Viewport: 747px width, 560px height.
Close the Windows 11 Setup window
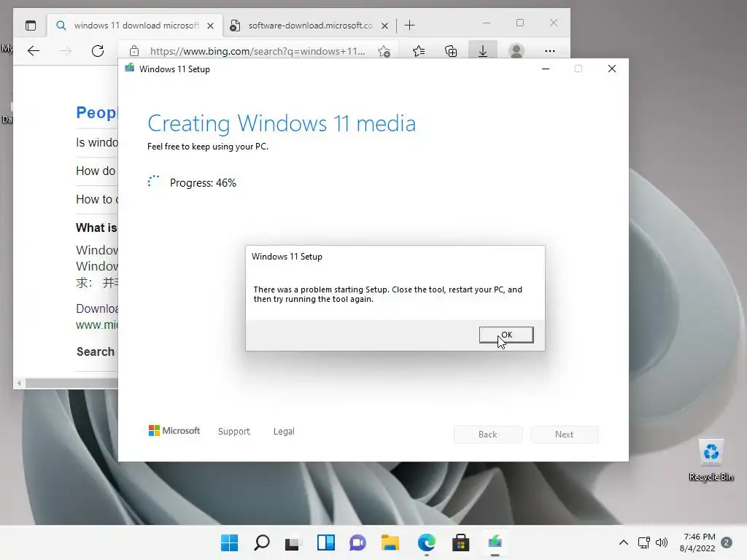point(612,69)
